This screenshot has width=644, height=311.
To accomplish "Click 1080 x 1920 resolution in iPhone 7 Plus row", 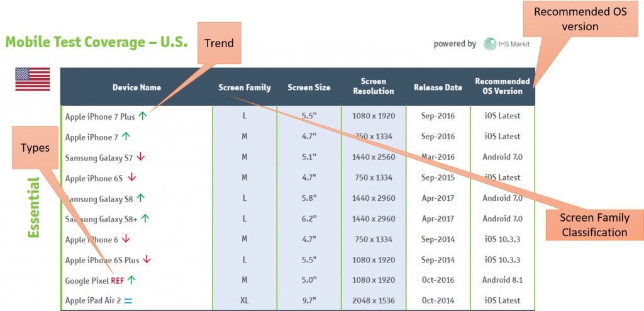I will point(374,116).
